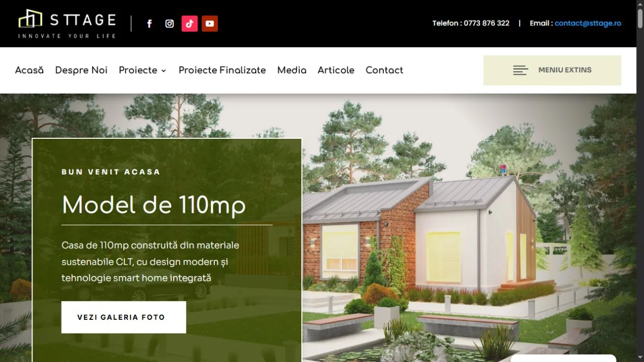Click Vezi Galeria Foto button
The width and height of the screenshot is (644, 362).
pyautogui.click(x=124, y=317)
